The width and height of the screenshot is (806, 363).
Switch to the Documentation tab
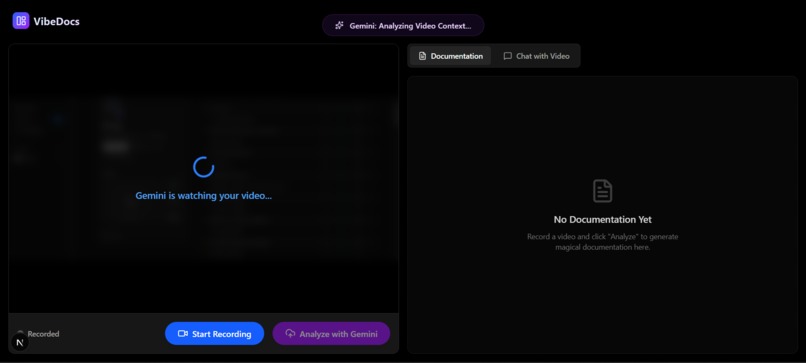(x=450, y=56)
